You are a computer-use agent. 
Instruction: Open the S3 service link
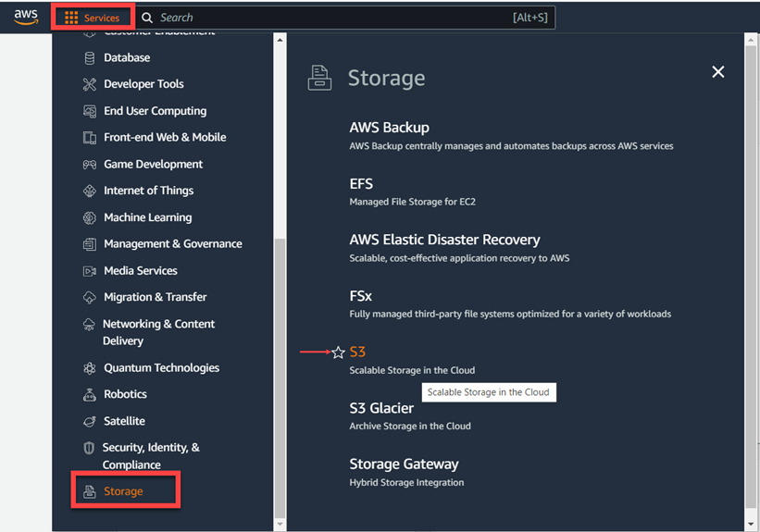357,353
